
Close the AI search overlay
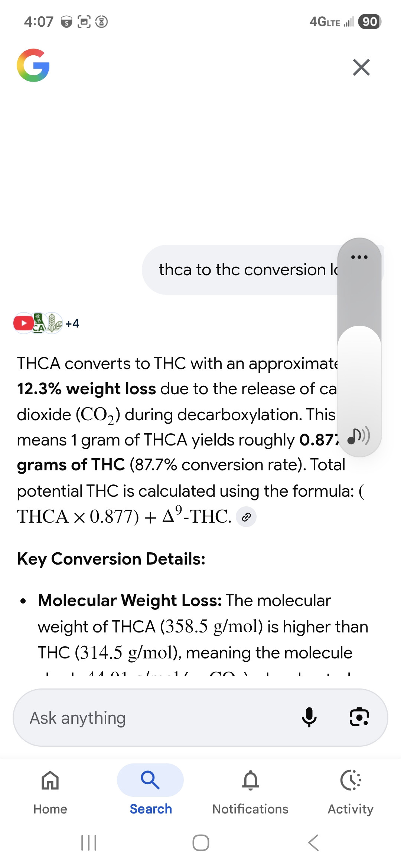tap(361, 67)
